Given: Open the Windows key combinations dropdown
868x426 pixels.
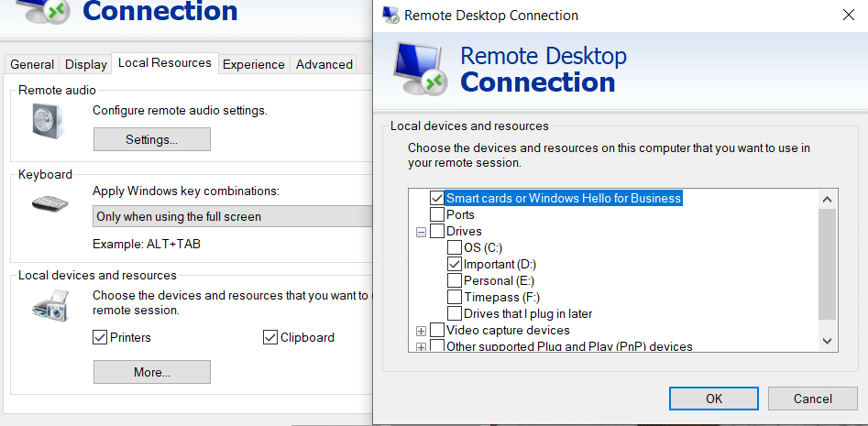Looking at the screenshot, I should [x=233, y=216].
